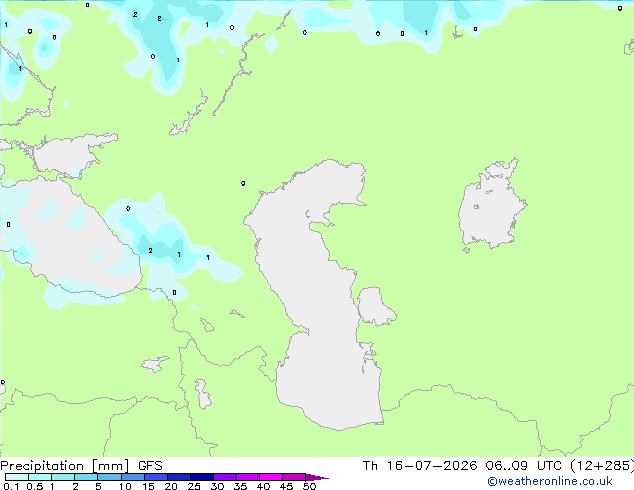The width and height of the screenshot is (634, 490).
Task: Click the '0.1' legend scale value
Action: pos(11,486)
